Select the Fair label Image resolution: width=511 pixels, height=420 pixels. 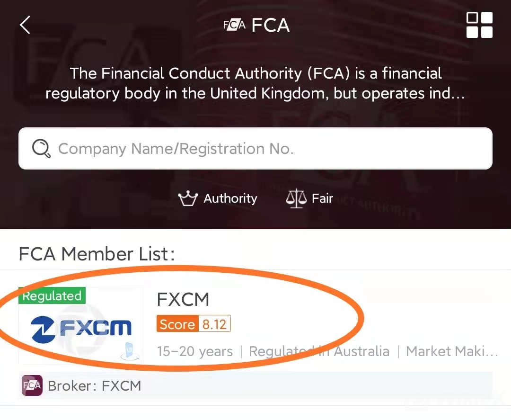click(x=323, y=198)
